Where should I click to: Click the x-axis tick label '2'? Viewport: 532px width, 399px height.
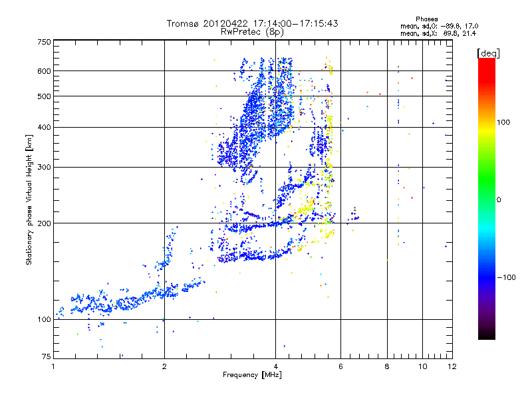point(164,366)
